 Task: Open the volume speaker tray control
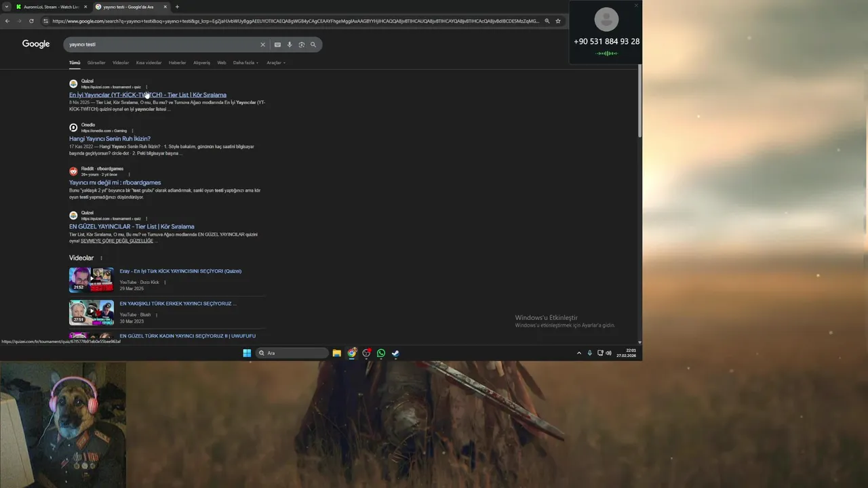coord(608,353)
